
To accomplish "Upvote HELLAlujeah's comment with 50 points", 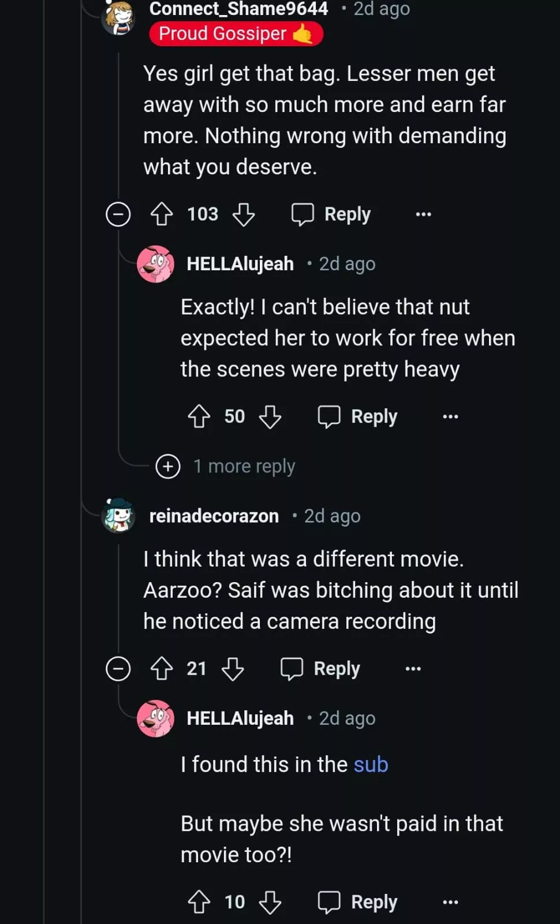I will click(199, 416).
